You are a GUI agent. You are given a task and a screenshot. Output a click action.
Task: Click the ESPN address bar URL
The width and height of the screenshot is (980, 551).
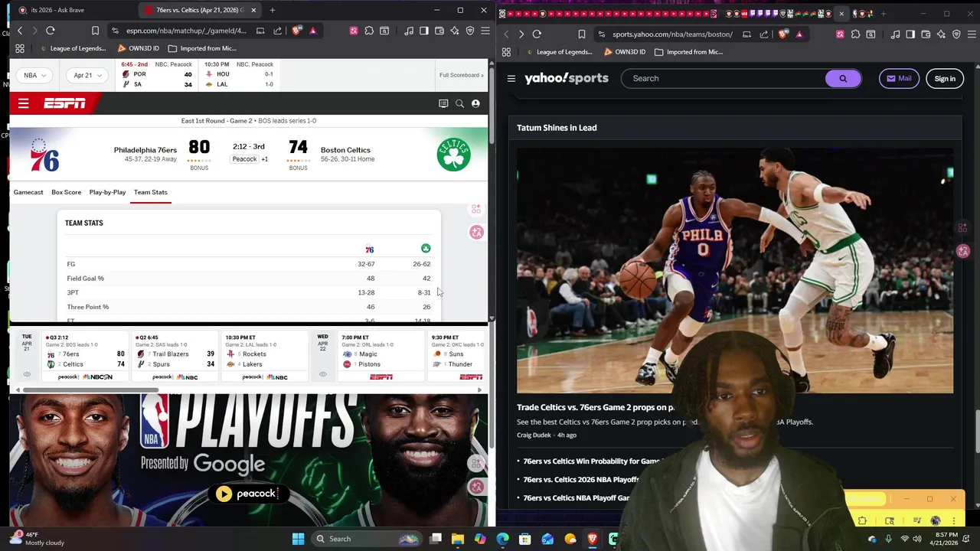186,31
